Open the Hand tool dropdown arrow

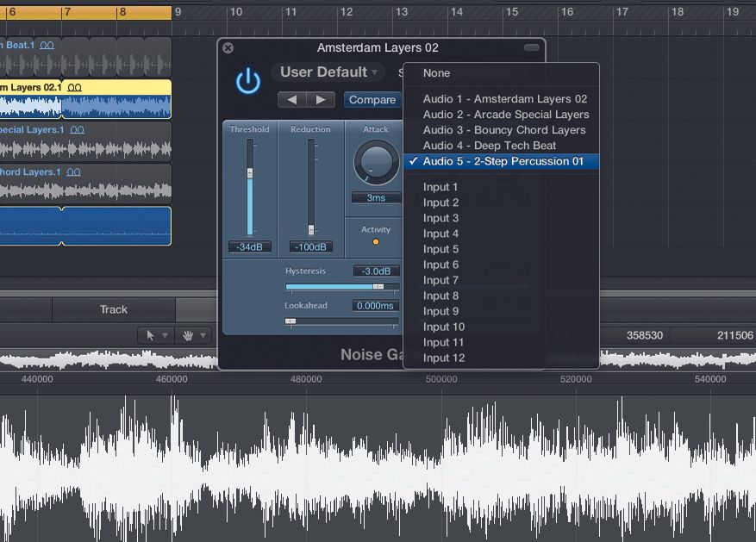point(203,336)
